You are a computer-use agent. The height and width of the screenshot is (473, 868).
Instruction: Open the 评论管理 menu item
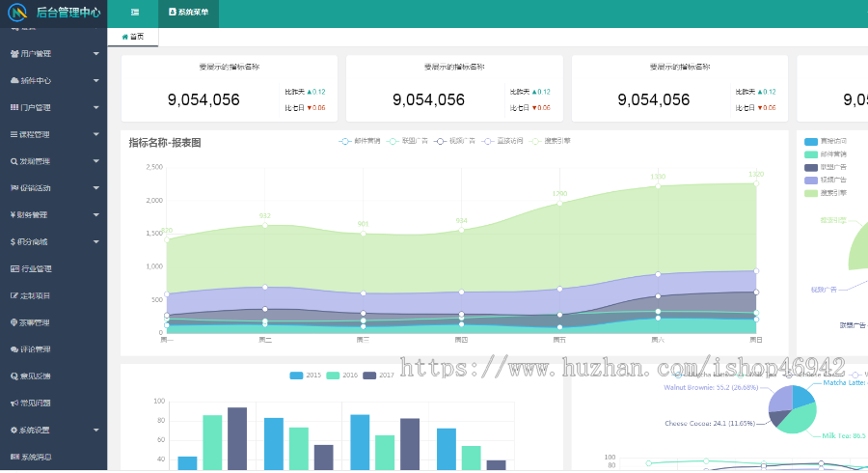coord(54,348)
